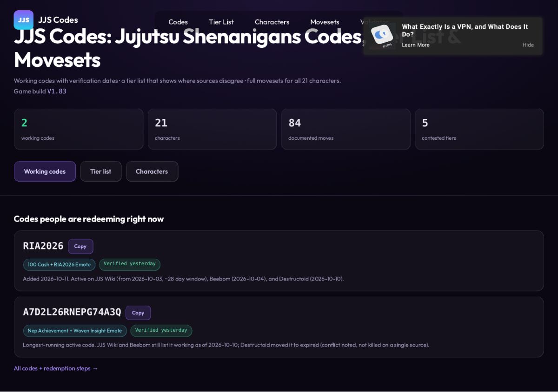Go to Tier List in navigation
Viewport: 558px width, 392px height.
point(221,22)
